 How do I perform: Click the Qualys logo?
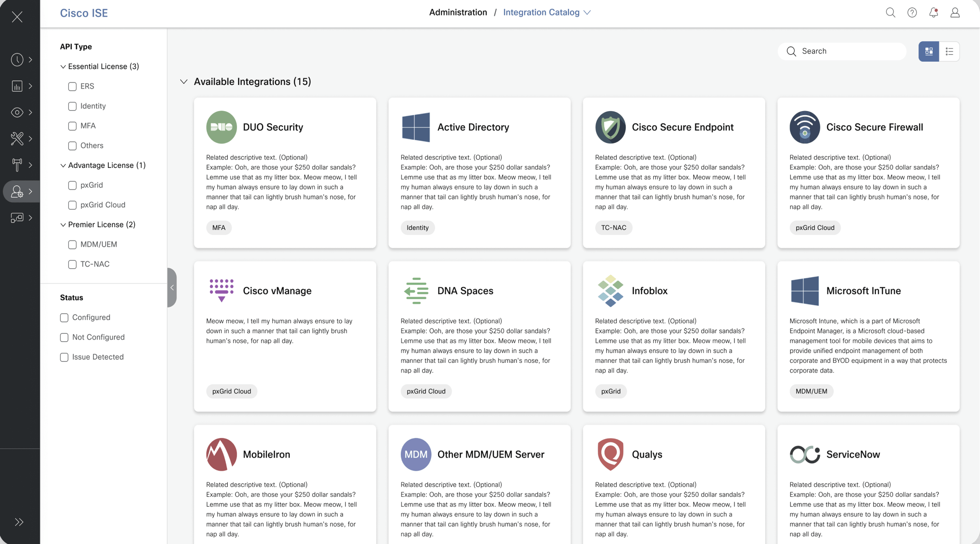pos(610,454)
